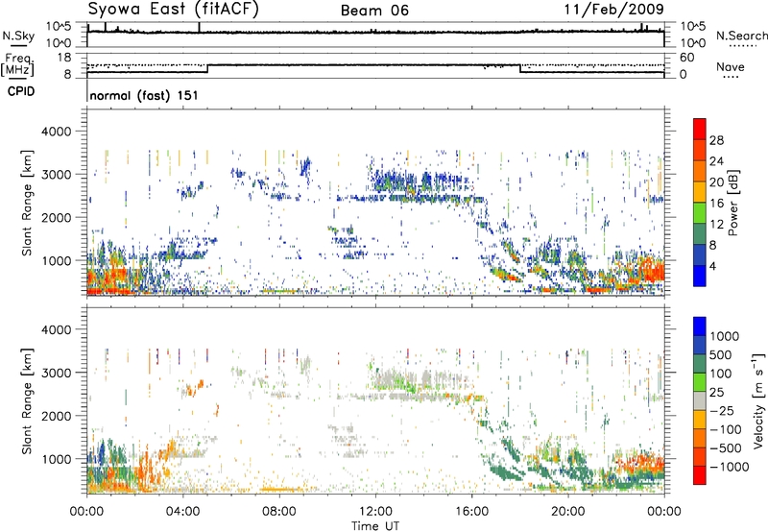Click the "20:00" time tick label
The height and width of the screenshot is (532, 768).
pyautogui.click(x=568, y=512)
